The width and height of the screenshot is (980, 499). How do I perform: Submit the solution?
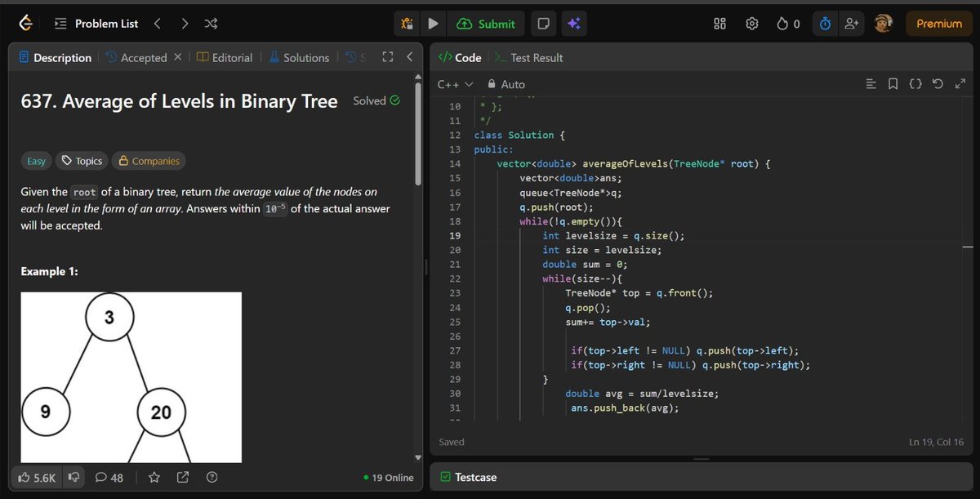point(486,24)
